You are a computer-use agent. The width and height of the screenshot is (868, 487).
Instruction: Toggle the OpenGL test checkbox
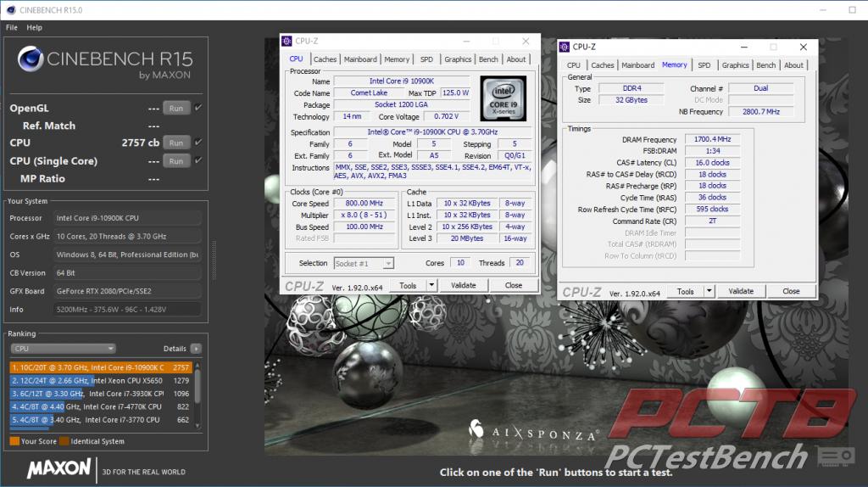click(x=198, y=108)
